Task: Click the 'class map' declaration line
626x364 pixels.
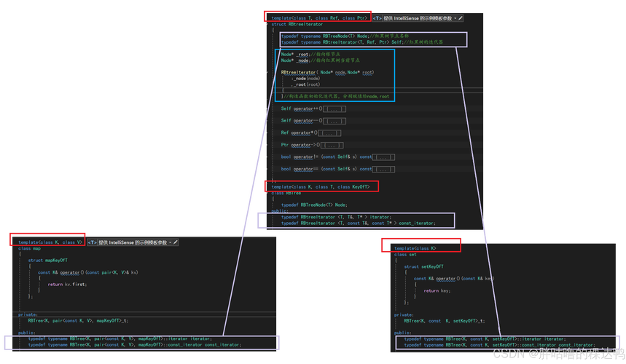Action: 30,248
